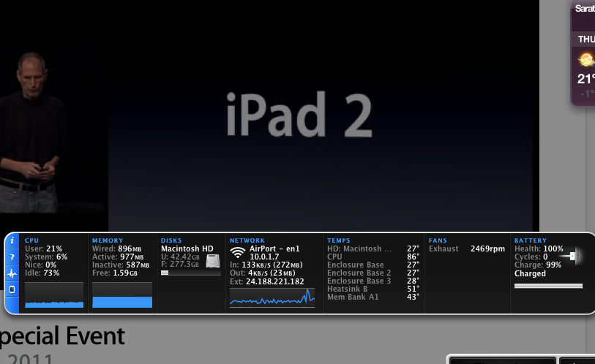Click the "Exhaust" fan label

444,249
